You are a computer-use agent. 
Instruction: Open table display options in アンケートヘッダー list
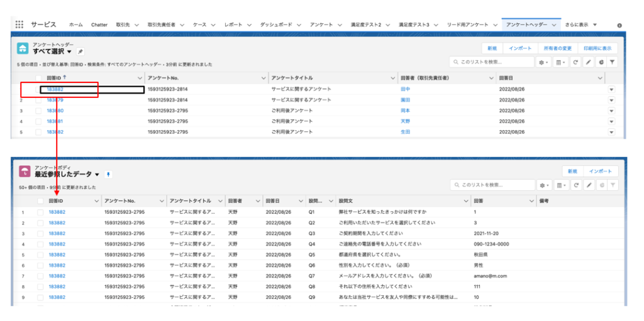[561, 62]
